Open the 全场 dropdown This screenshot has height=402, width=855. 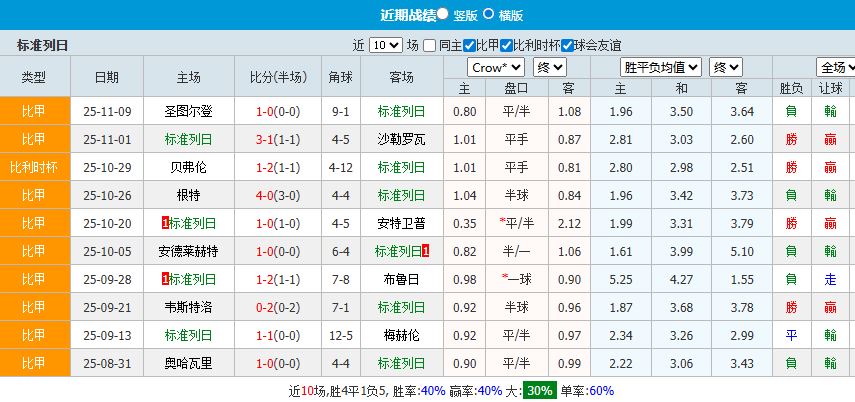coord(835,67)
